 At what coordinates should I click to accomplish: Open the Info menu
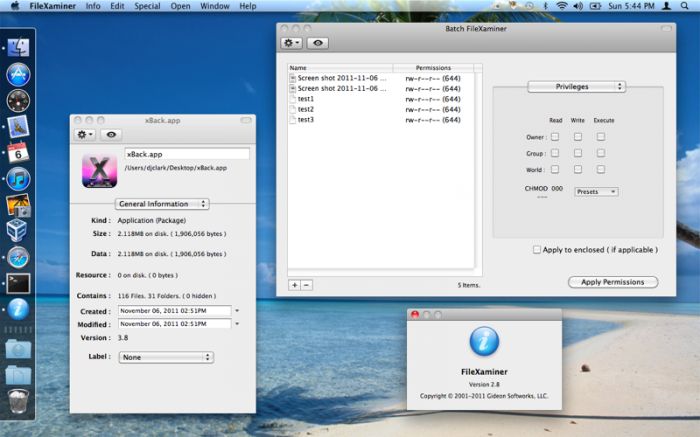[93, 6]
